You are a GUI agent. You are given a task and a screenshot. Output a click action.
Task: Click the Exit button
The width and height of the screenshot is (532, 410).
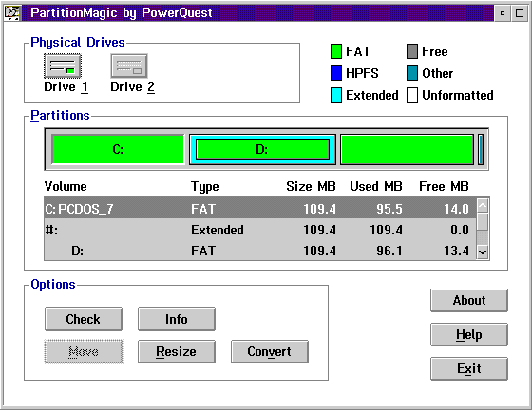click(x=469, y=368)
